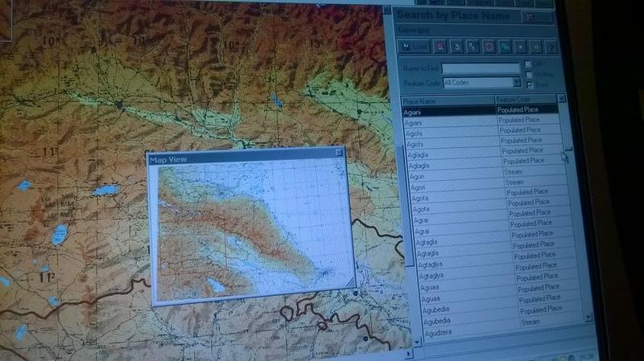Select the highlighted Agiani row
The image size is (644, 361).
[x=481, y=111]
